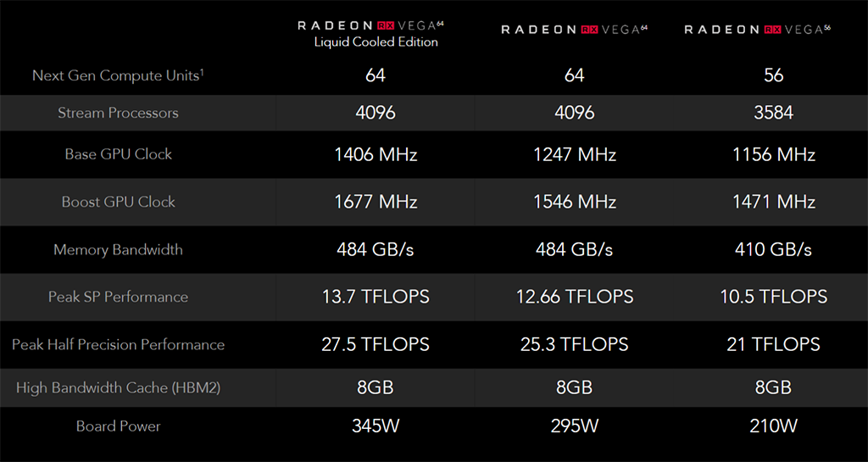Click the 1677 MHz boost clock value
Screen dimensions: 868x462
(x=376, y=202)
